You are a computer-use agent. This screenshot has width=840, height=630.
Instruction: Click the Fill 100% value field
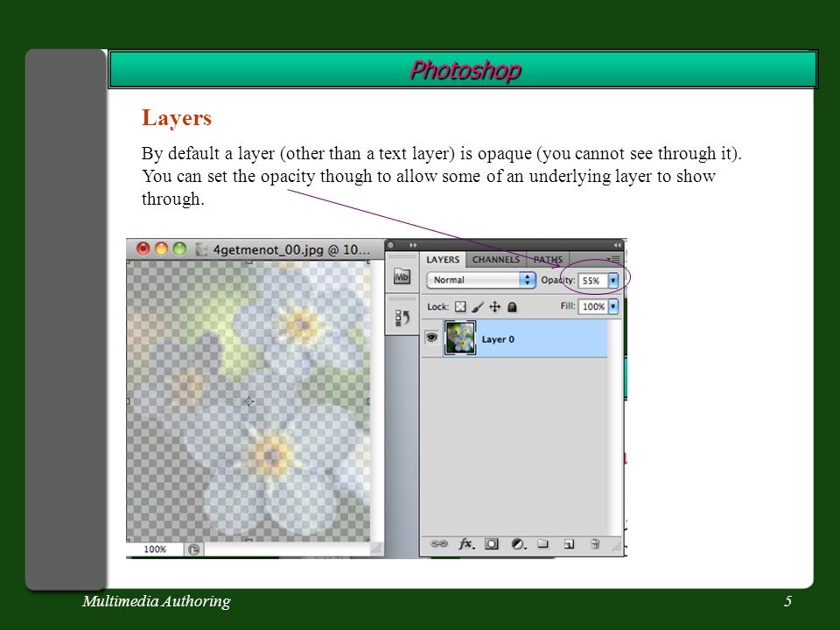point(592,306)
